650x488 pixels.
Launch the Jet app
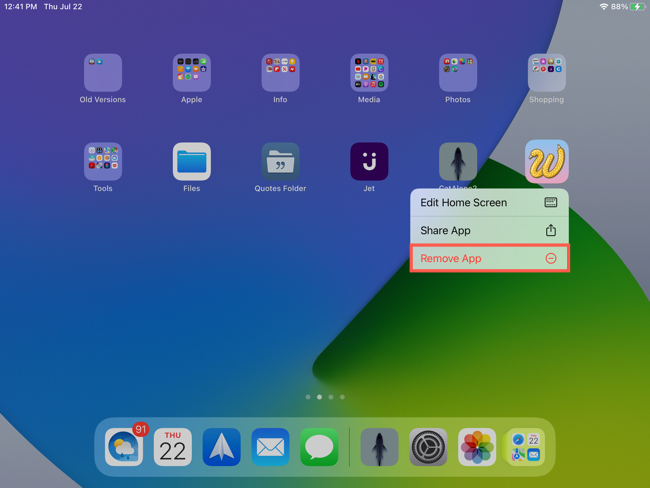click(369, 161)
